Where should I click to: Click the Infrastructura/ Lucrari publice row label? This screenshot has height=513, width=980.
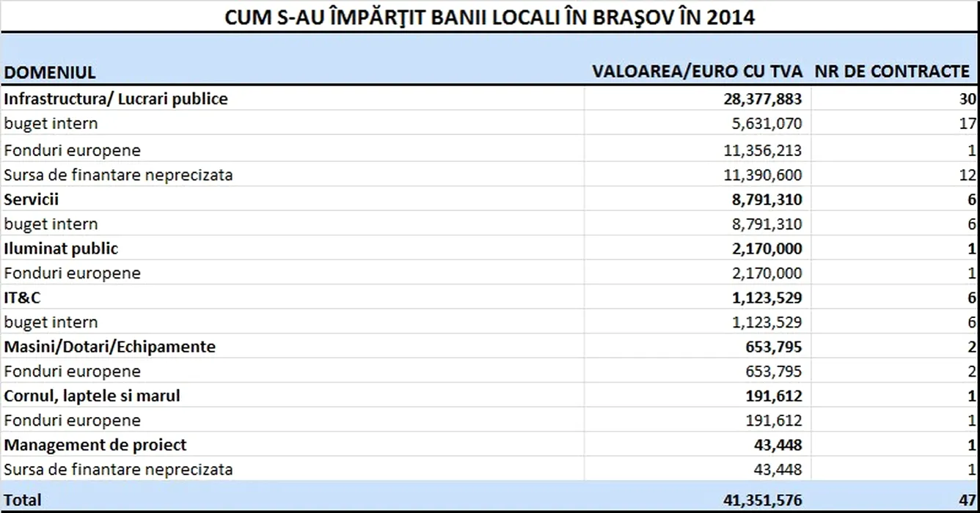click(116, 99)
